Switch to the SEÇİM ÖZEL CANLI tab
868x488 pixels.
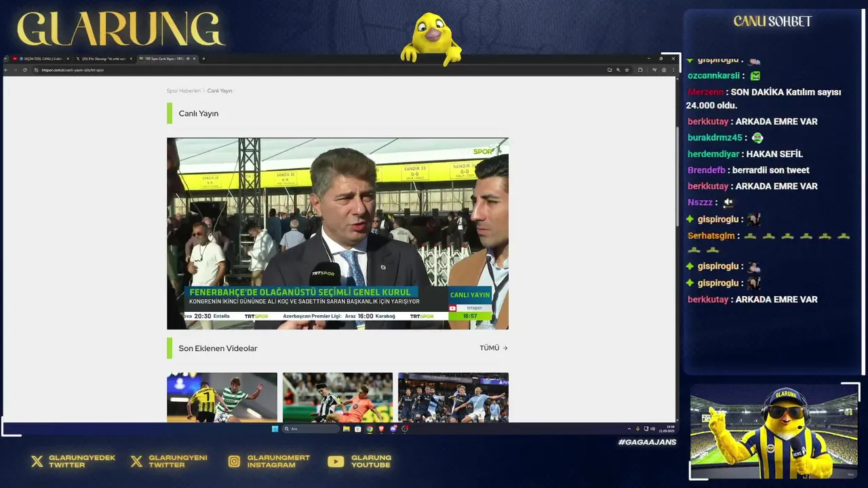pyautogui.click(x=41, y=59)
